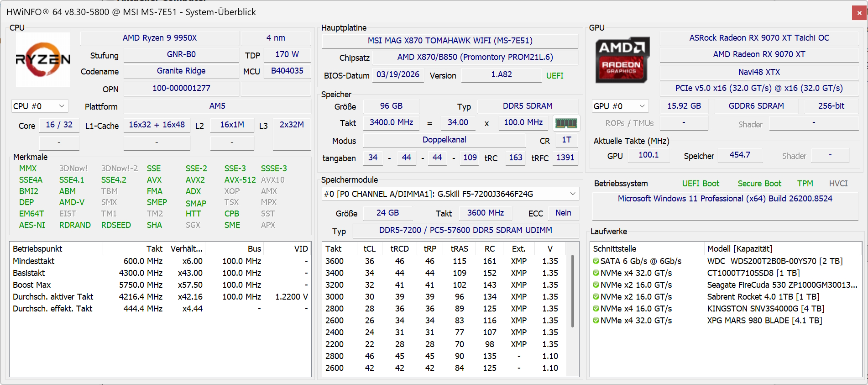The height and width of the screenshot is (385, 868).
Task: Click status icon for XPG MARS 980 drive
Action: [596, 321]
